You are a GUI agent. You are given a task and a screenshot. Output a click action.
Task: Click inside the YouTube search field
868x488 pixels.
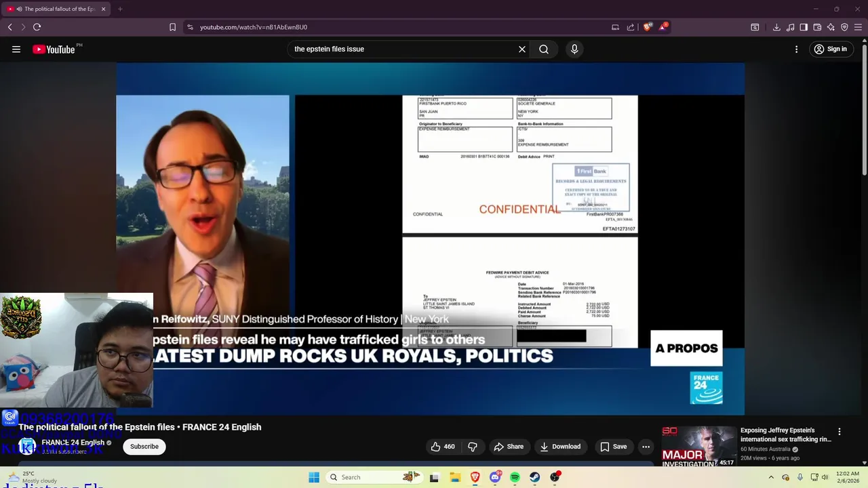[403, 49]
